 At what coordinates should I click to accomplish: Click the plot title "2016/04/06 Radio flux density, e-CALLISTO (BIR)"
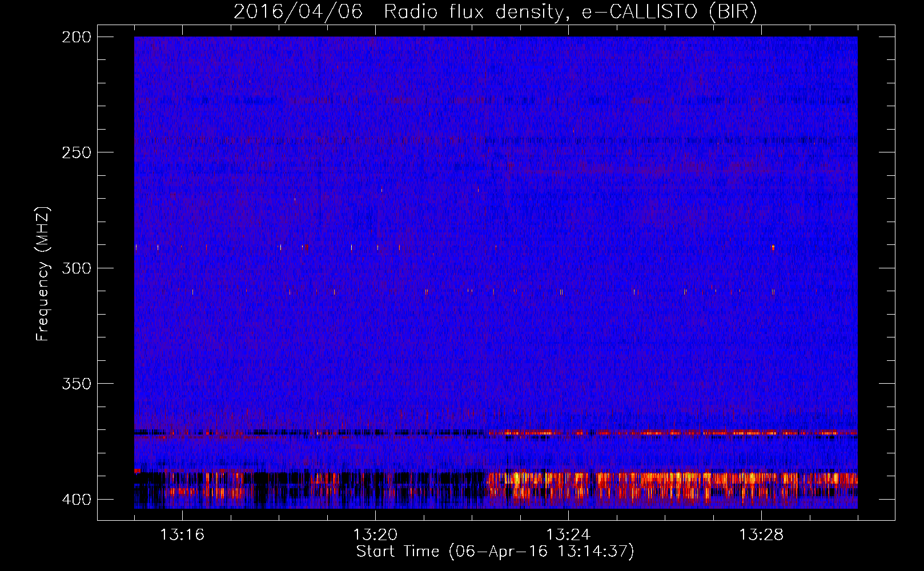point(495,12)
